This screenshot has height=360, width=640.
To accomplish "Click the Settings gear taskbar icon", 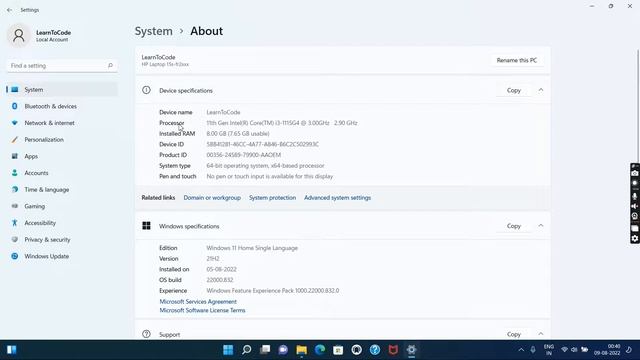I will (411, 350).
